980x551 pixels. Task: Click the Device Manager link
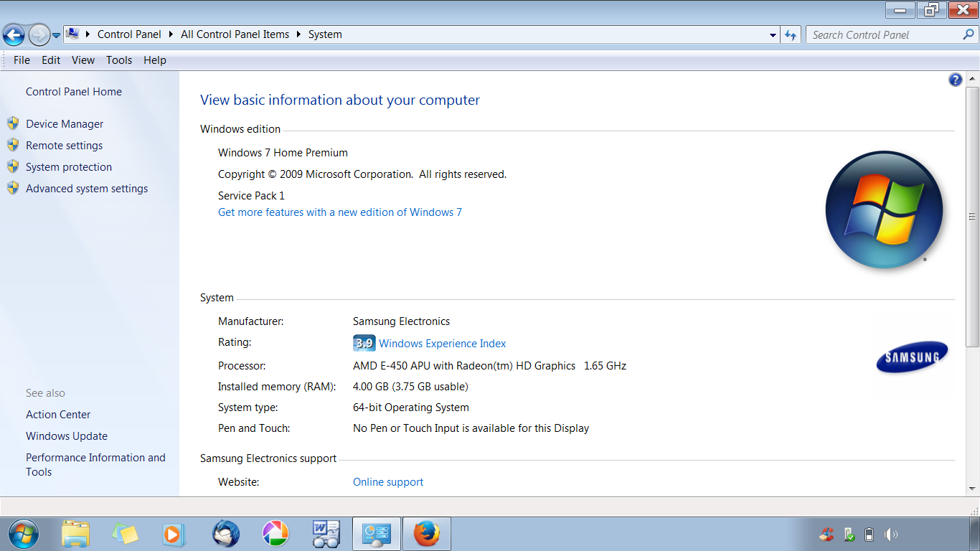pyautogui.click(x=65, y=124)
